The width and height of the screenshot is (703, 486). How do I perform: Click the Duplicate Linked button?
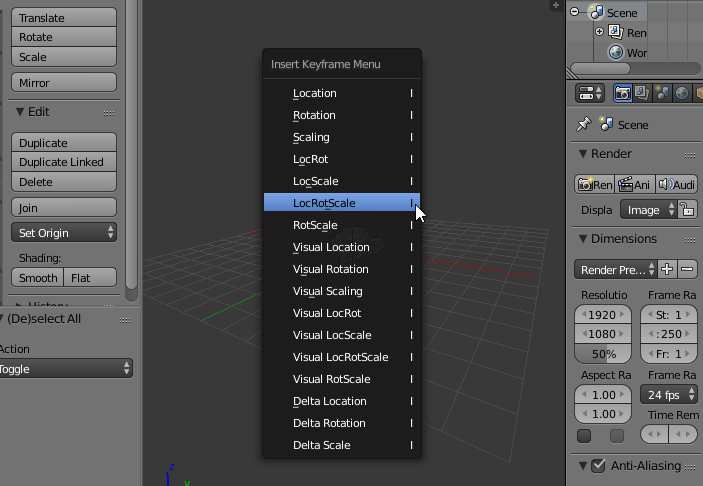tap(64, 162)
